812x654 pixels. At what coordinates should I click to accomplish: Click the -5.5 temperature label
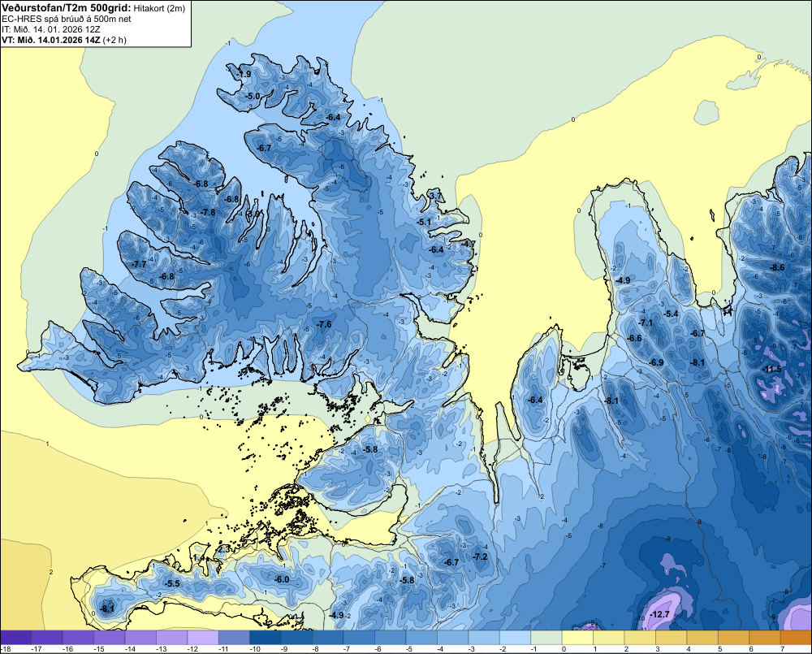172,583
